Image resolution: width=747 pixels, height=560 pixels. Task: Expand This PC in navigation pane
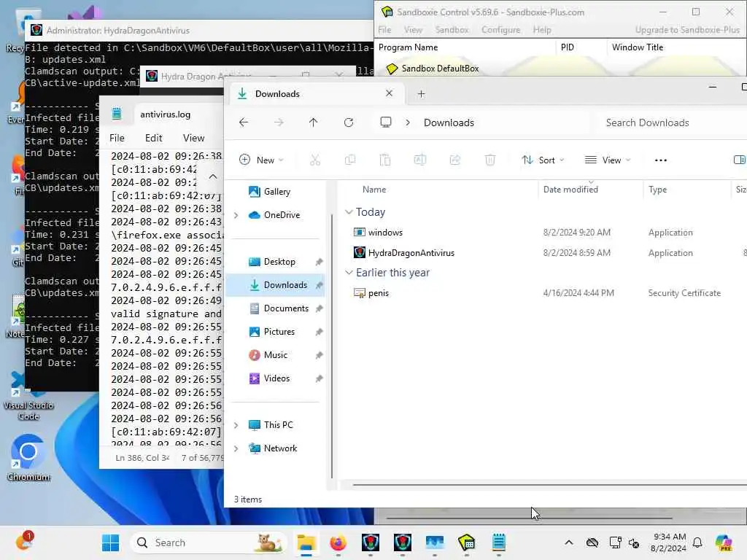(x=236, y=425)
